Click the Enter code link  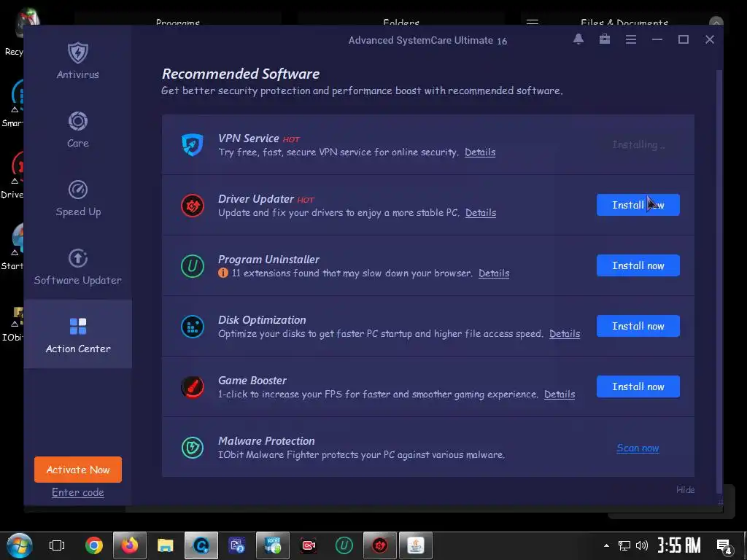[x=77, y=492]
